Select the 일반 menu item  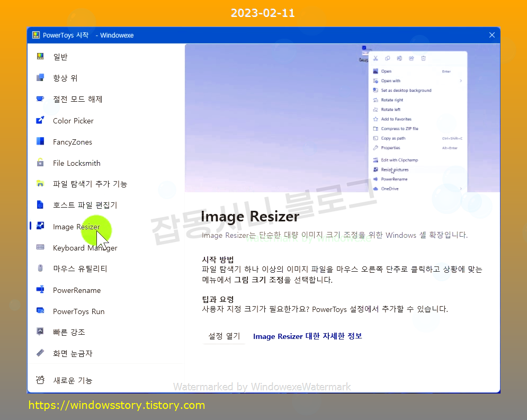point(60,57)
